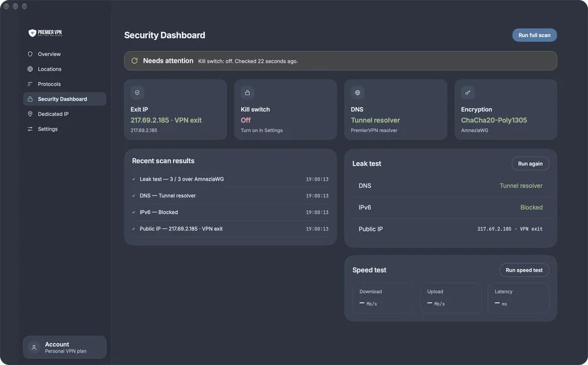Click the Speed test heading
Viewport: 588px width, 365px height.
click(x=369, y=270)
